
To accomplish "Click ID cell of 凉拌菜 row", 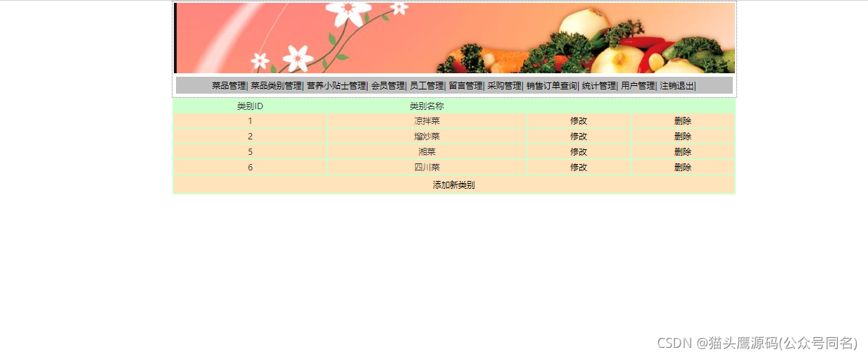I will coord(250,121).
